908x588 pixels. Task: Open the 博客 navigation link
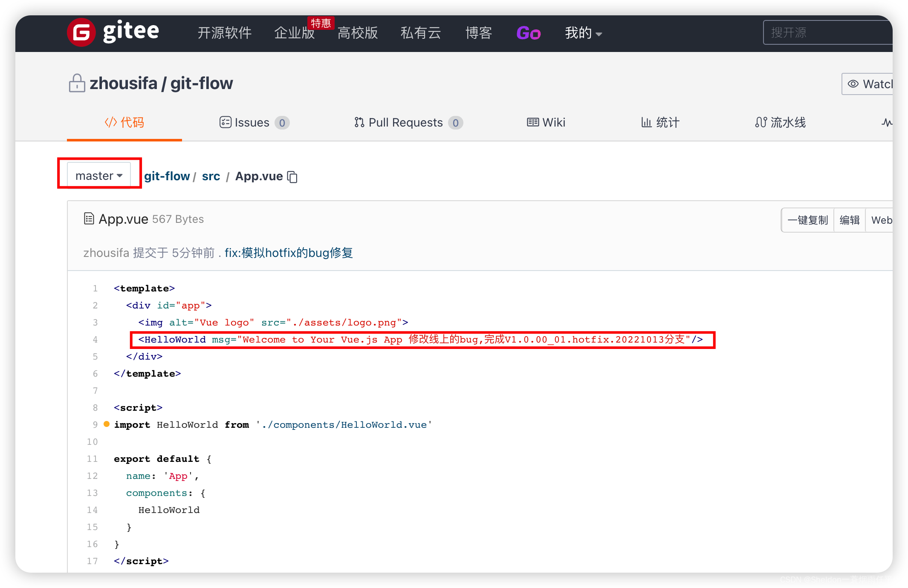pyautogui.click(x=479, y=33)
